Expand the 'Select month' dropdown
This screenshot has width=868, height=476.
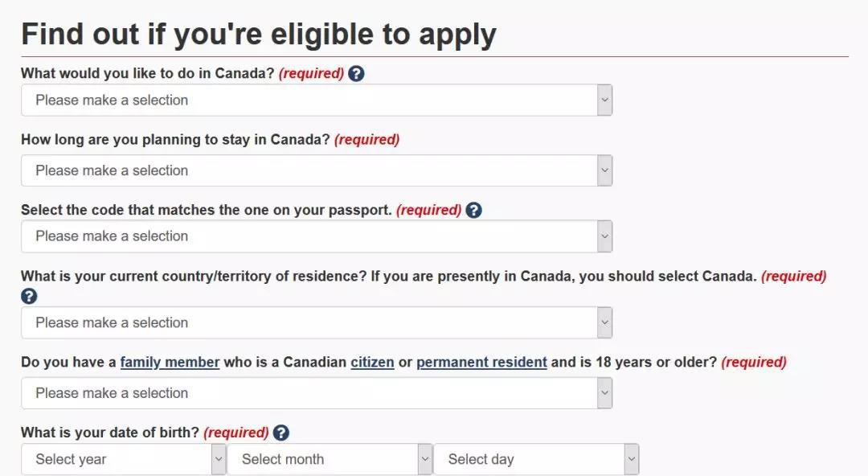(x=330, y=459)
